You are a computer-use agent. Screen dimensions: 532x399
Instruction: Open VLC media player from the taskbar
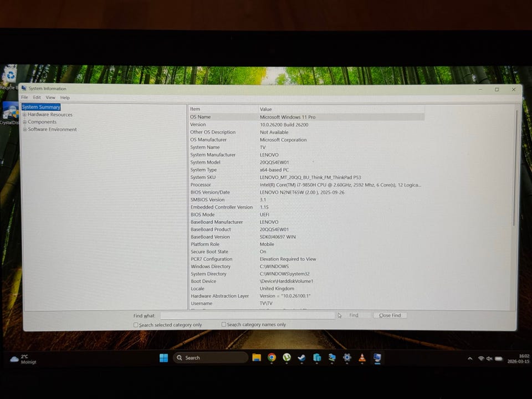(362, 358)
